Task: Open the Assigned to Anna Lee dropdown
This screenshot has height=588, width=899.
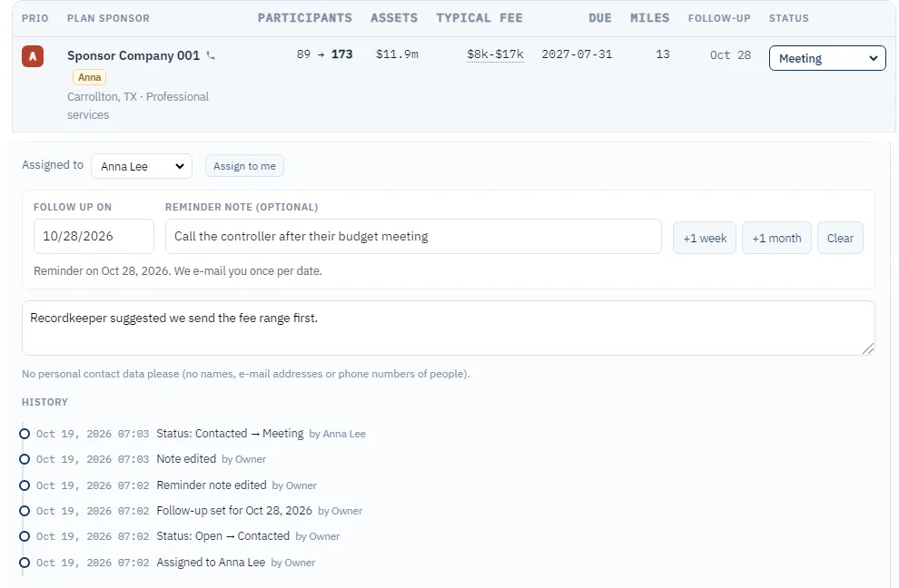Action: pyautogui.click(x=142, y=166)
